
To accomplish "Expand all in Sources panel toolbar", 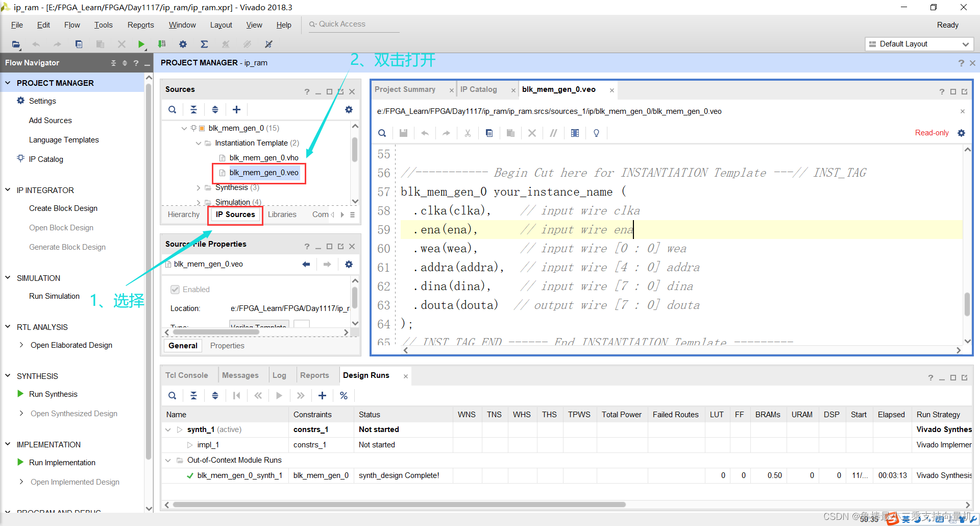I will (x=215, y=109).
